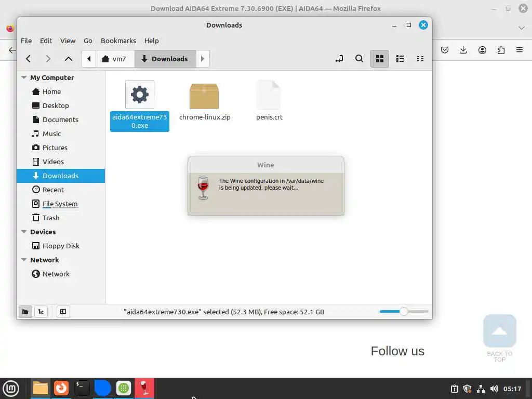Open the Help menu
This screenshot has height=399, width=532.
click(151, 41)
